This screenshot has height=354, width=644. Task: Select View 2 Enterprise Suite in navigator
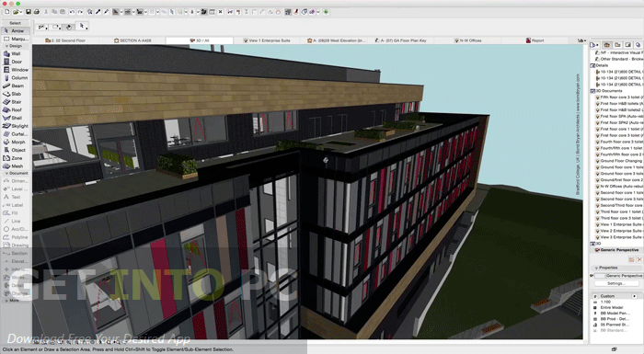tap(620, 231)
